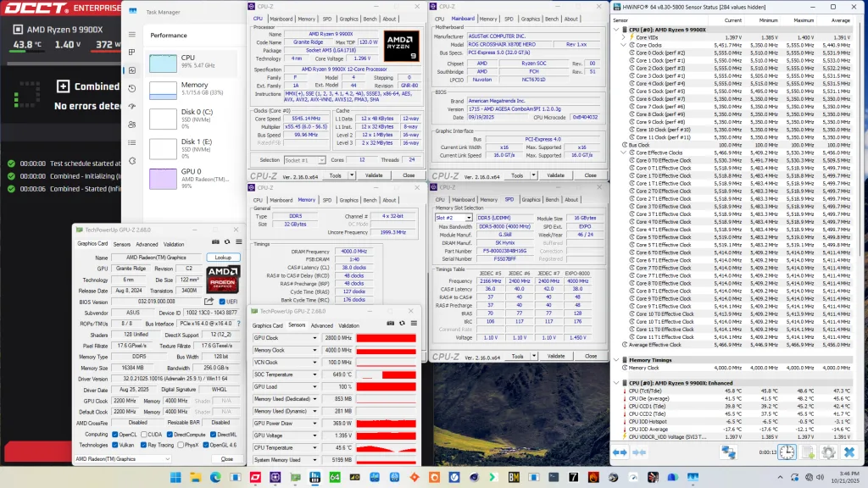Image resolution: width=868 pixels, height=488 pixels.
Task: Open HWiNFO sensor settings with the gear icon
Action: pos(828,452)
